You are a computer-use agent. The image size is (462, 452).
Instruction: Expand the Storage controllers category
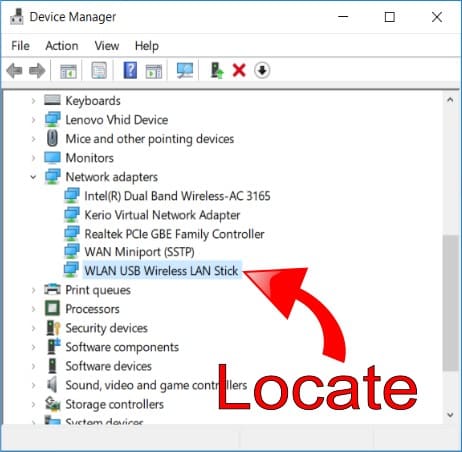click(33, 404)
